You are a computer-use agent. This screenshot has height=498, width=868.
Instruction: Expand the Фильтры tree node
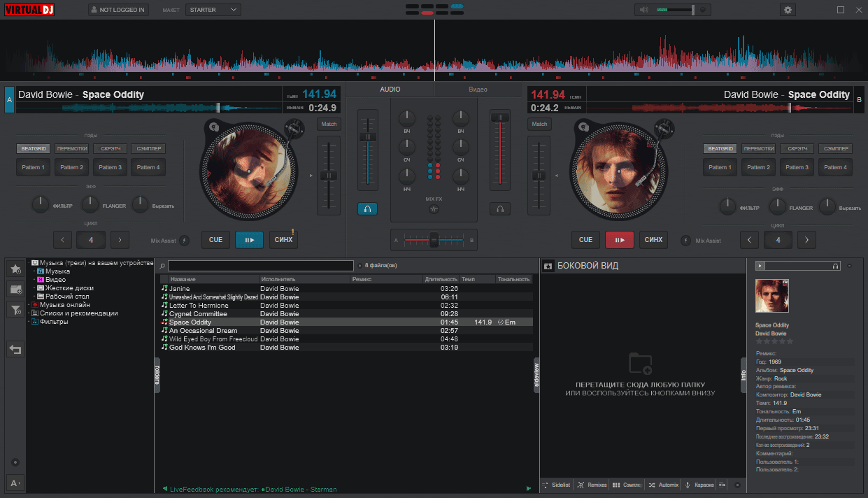coord(28,322)
